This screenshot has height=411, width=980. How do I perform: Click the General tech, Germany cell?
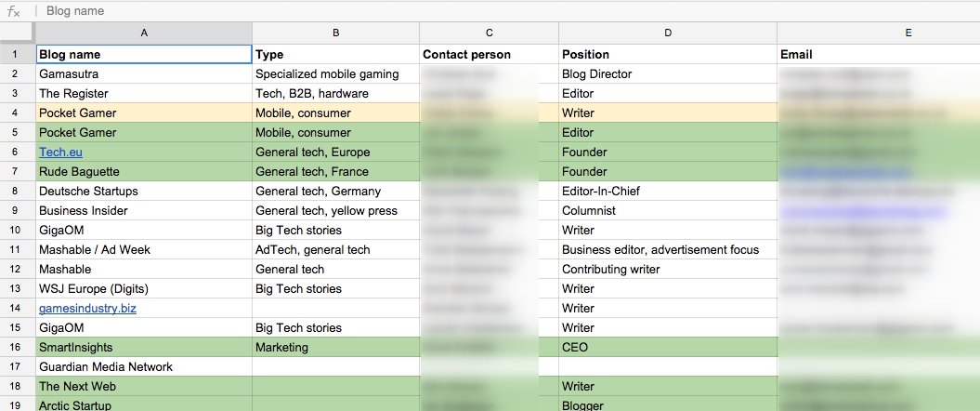[x=335, y=191]
